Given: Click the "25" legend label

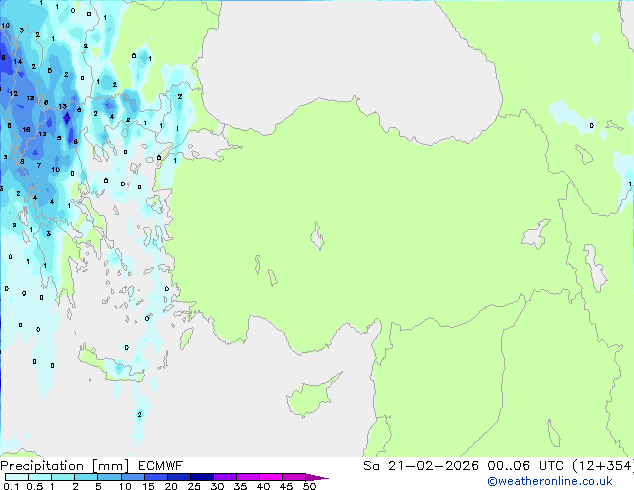Looking at the screenshot, I should [194, 486].
